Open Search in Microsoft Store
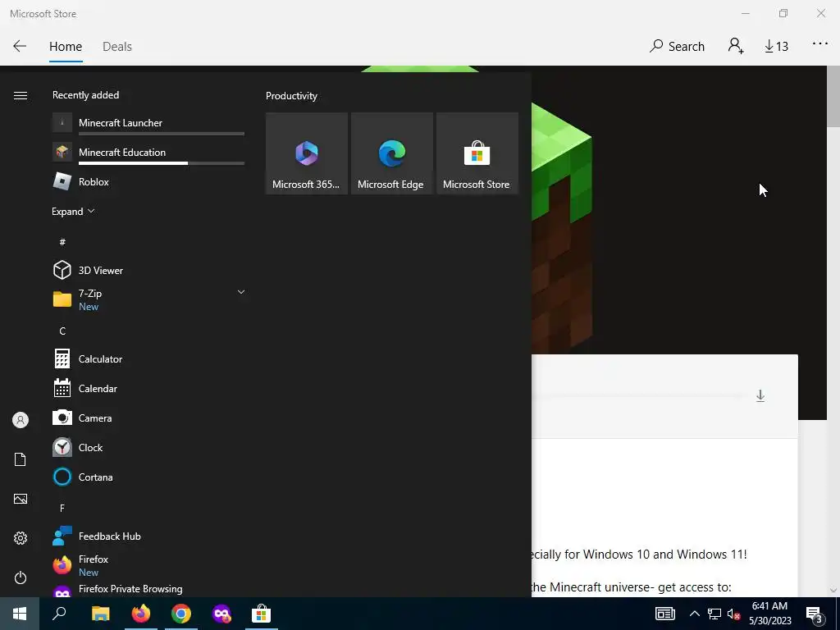This screenshot has height=630, width=840. pos(677,47)
